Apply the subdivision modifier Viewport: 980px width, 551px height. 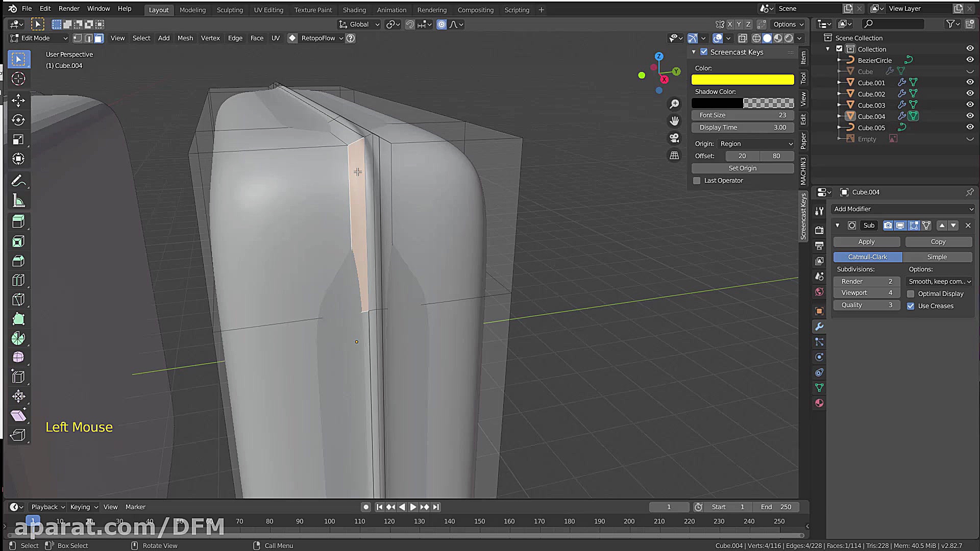point(866,242)
